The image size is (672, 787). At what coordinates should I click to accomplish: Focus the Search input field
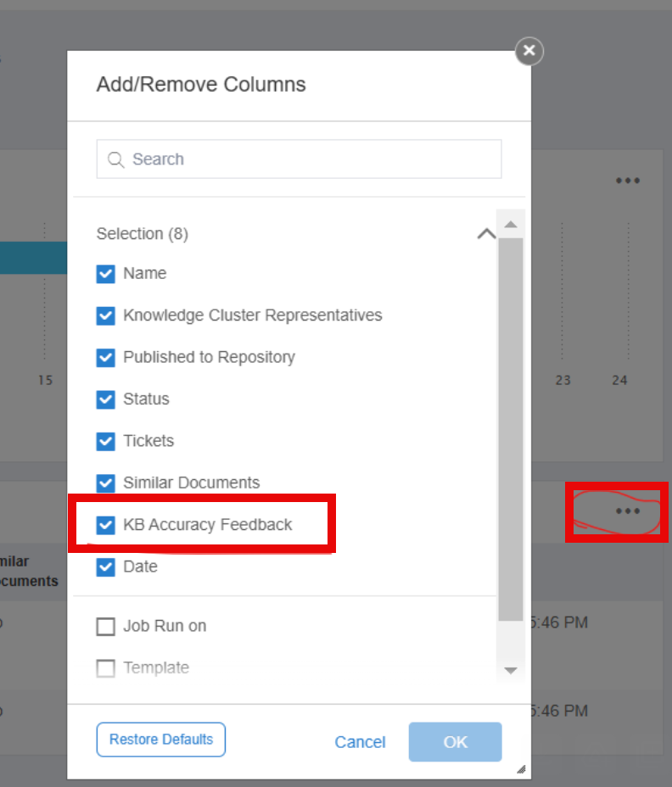point(299,159)
